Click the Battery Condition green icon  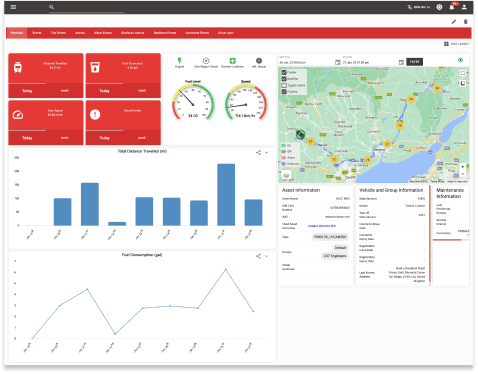232,60
